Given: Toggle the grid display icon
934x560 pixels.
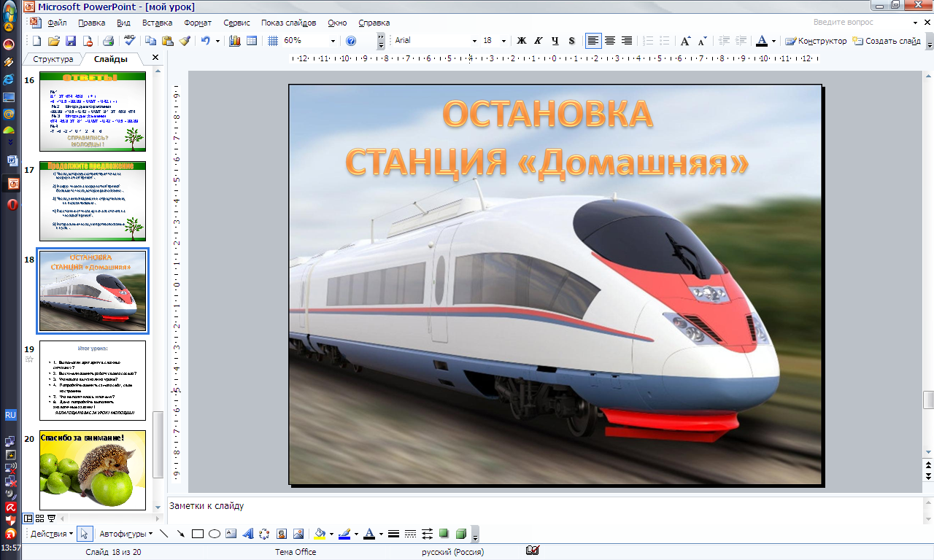Looking at the screenshot, I should [273, 41].
